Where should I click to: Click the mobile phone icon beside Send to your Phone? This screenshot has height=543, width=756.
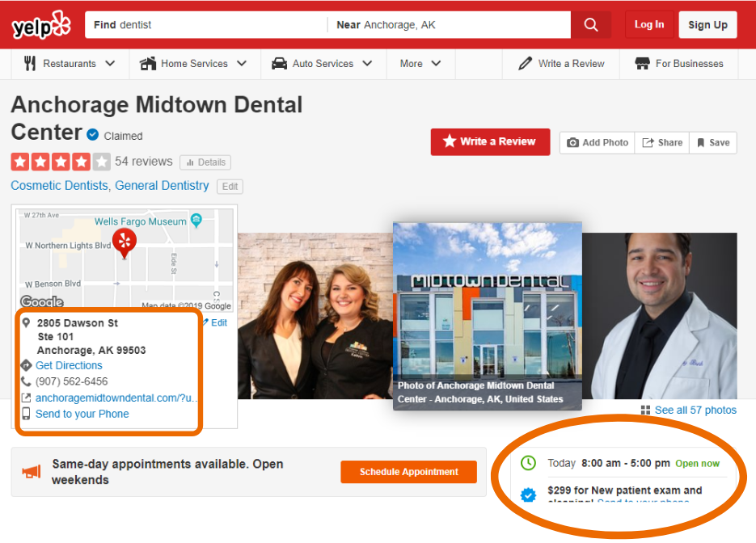tap(26, 414)
